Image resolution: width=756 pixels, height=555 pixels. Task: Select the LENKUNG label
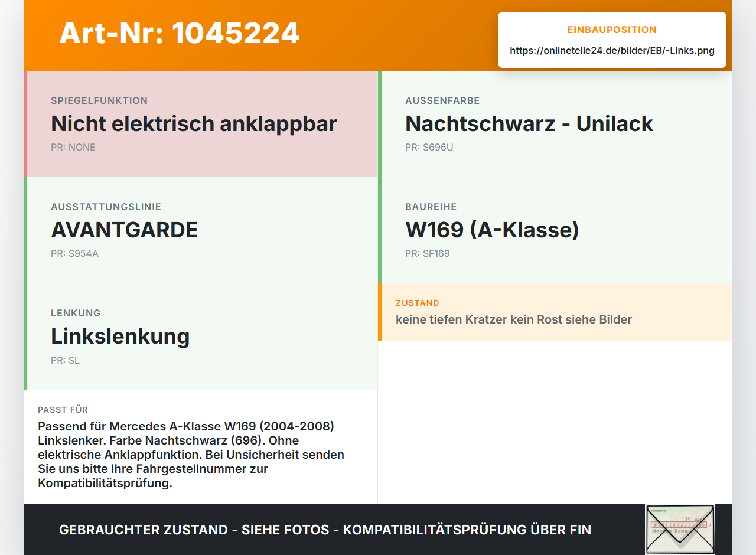(x=76, y=313)
